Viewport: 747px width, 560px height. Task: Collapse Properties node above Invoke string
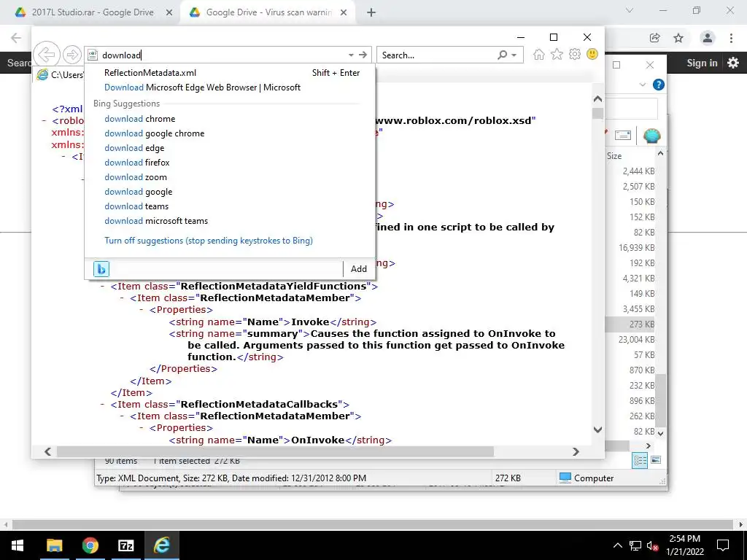[x=142, y=310]
